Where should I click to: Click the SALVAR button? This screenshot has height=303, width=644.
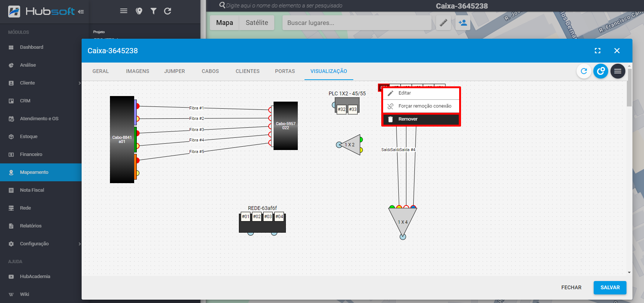pyautogui.click(x=610, y=287)
